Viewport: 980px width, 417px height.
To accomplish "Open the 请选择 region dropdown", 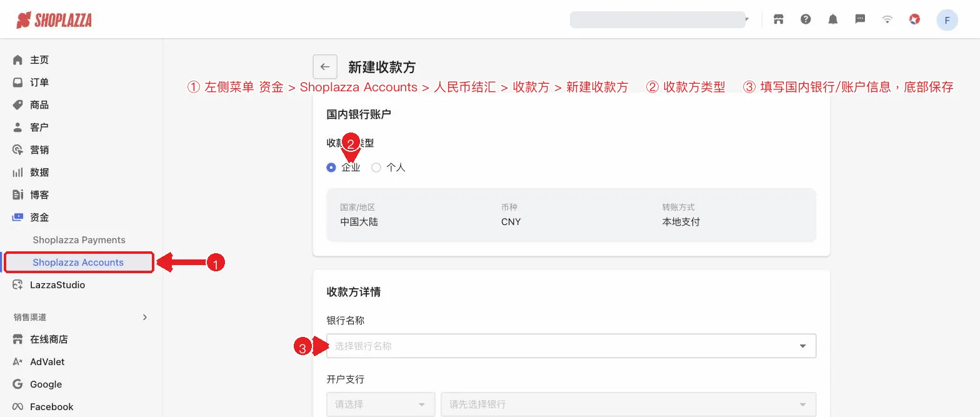I will 381,404.
